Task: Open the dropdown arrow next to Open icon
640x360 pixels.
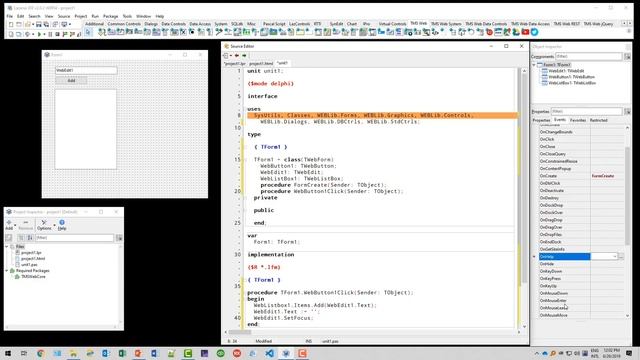Action: [x=33, y=24]
